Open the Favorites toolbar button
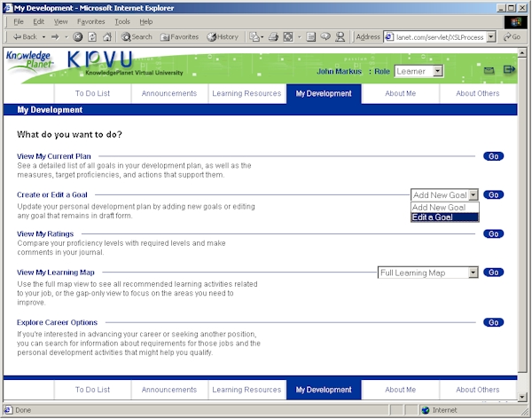The image size is (532, 419). [179, 36]
